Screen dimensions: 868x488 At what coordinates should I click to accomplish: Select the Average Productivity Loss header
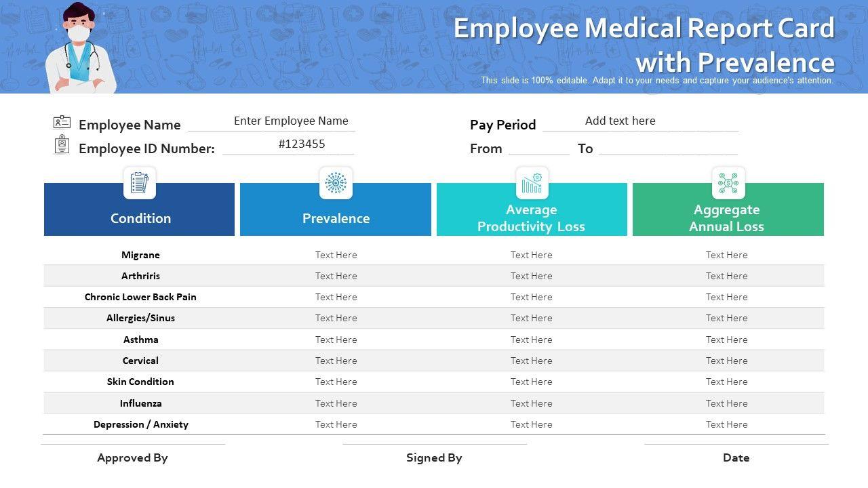pos(532,218)
